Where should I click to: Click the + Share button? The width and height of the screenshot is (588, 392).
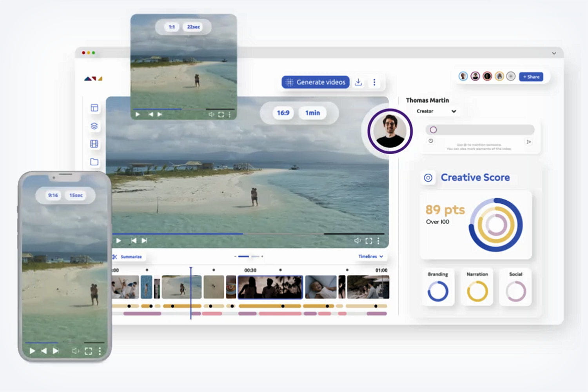tap(531, 77)
